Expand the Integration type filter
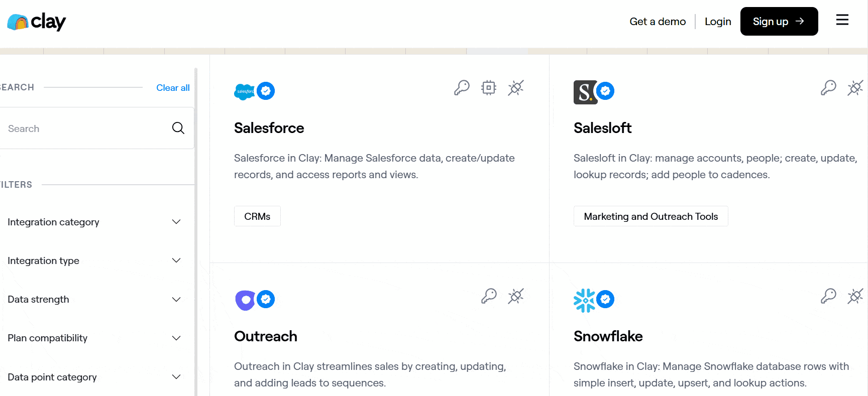The image size is (868, 396). pyautogui.click(x=176, y=260)
